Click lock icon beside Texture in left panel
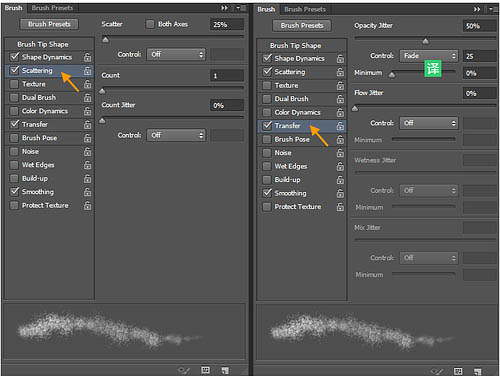This screenshot has width=500, height=378. pyautogui.click(x=87, y=84)
